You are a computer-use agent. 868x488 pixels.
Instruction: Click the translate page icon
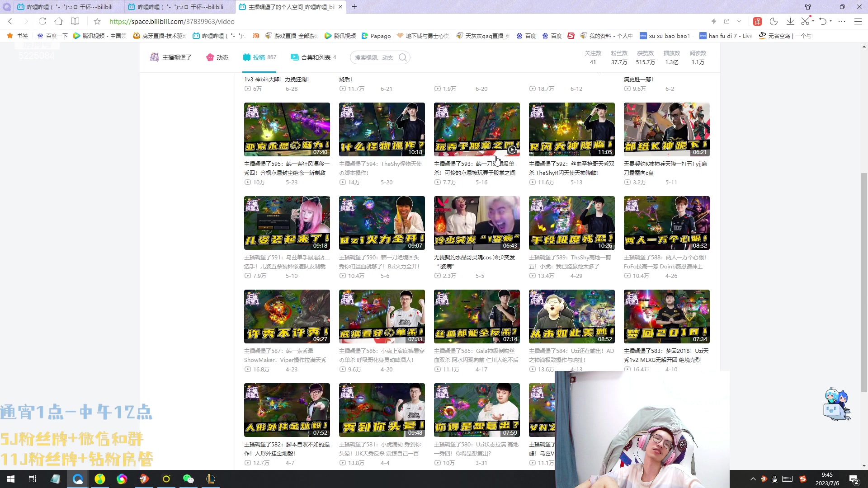[x=757, y=21]
